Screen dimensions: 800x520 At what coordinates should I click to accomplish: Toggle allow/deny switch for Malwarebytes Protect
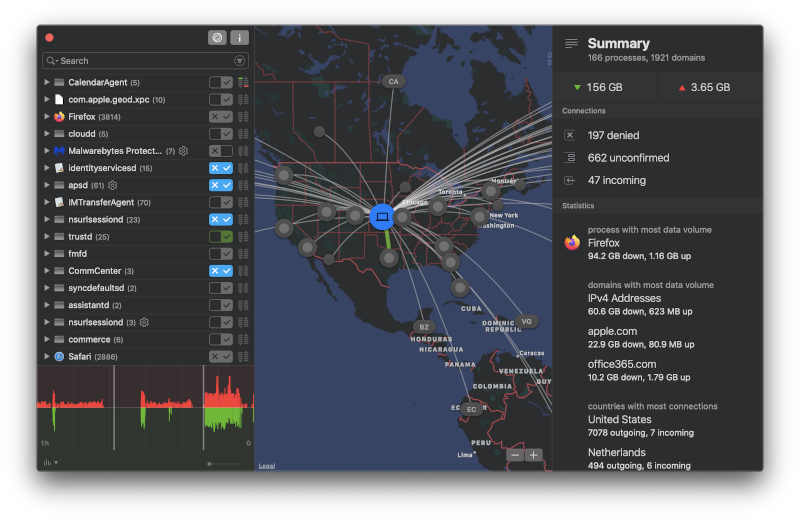point(221,151)
